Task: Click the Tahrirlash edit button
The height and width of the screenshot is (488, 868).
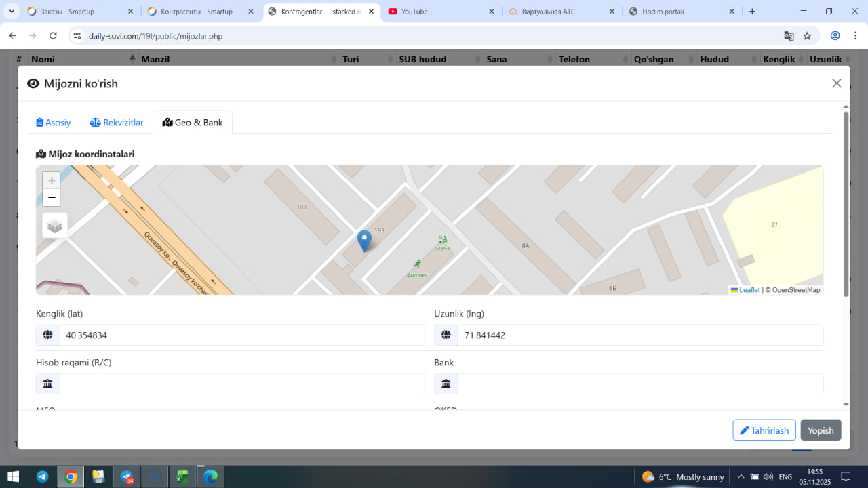Action: (x=764, y=430)
